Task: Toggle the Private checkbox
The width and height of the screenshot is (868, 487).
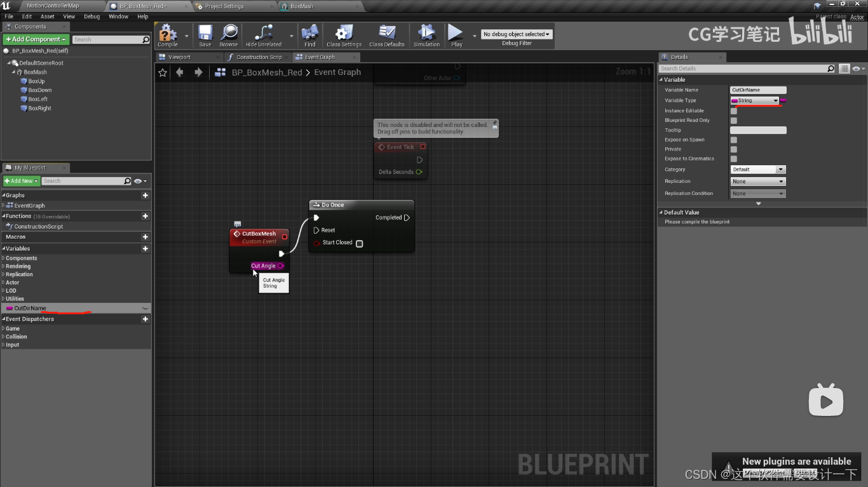Action: (734, 149)
